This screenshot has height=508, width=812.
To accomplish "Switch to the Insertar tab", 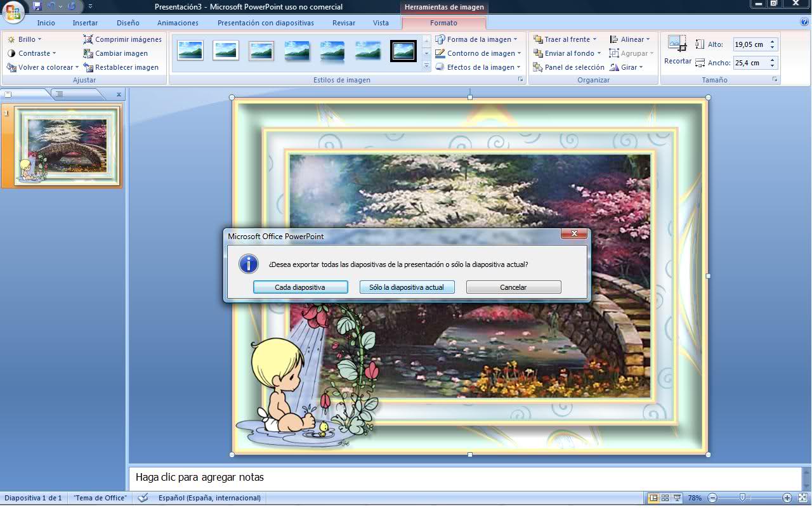I will coord(85,23).
